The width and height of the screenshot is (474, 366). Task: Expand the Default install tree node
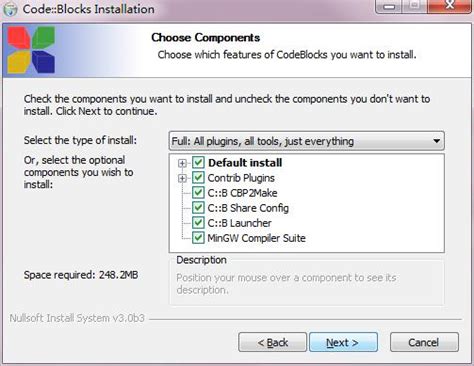[182, 163]
